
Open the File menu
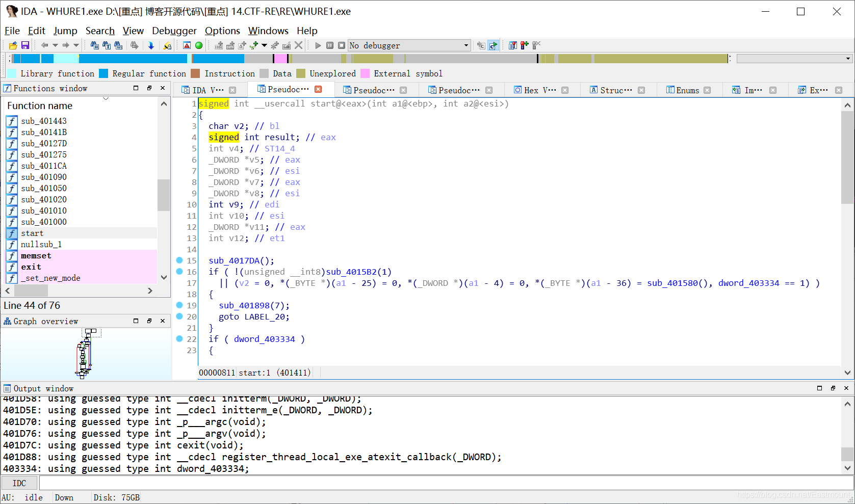click(x=12, y=31)
